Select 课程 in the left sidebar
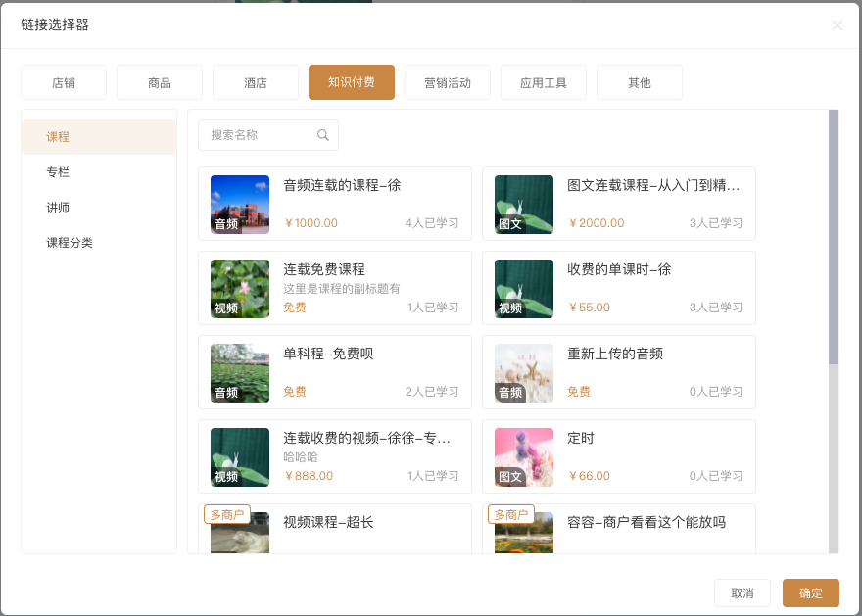This screenshot has height=616, width=862. [99, 137]
